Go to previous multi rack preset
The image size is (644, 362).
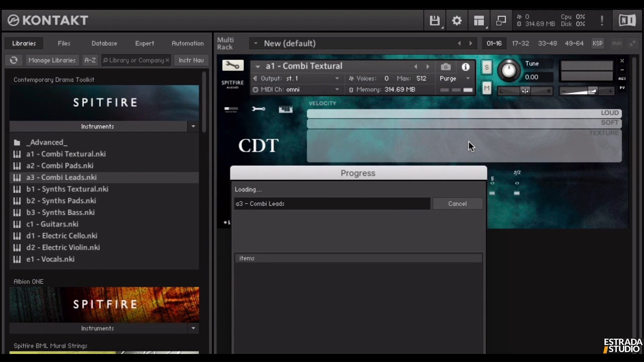tap(459, 43)
